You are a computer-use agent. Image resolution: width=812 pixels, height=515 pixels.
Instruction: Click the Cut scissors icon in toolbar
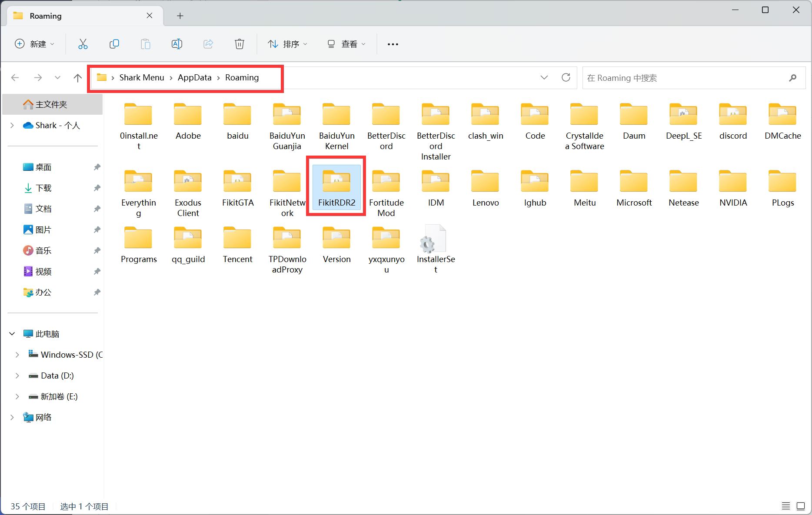click(83, 44)
